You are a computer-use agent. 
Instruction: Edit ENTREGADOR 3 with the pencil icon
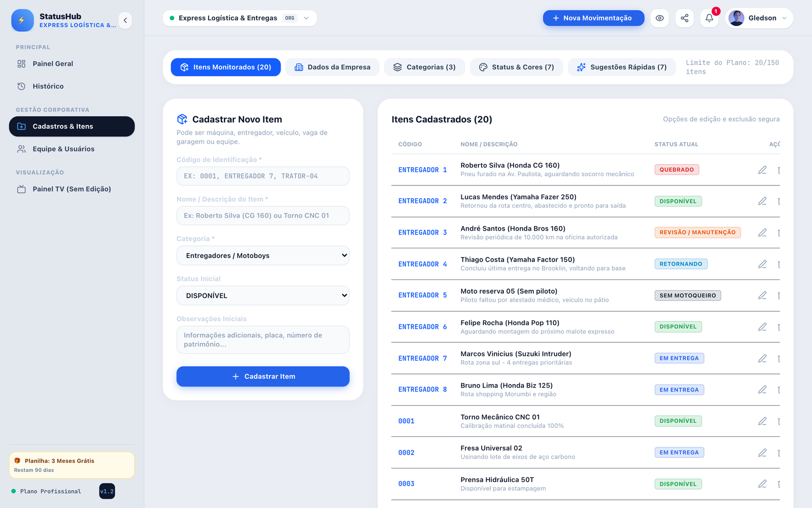pyautogui.click(x=762, y=233)
